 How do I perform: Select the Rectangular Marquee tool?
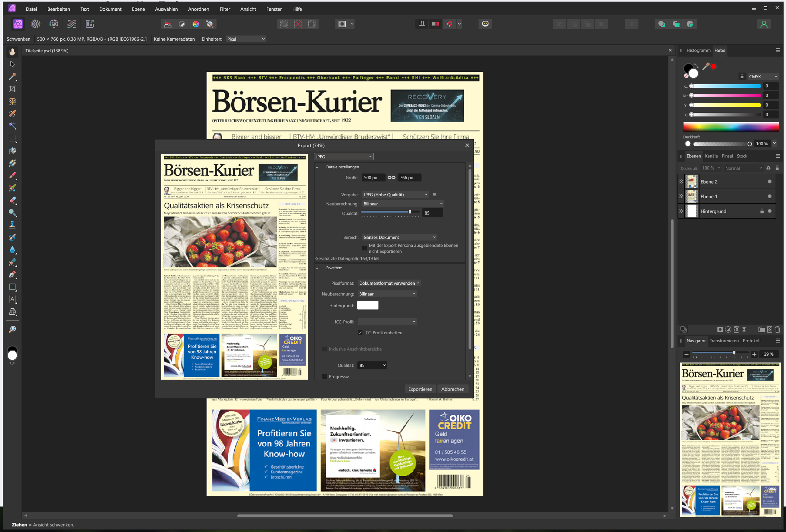pyautogui.click(x=12, y=138)
